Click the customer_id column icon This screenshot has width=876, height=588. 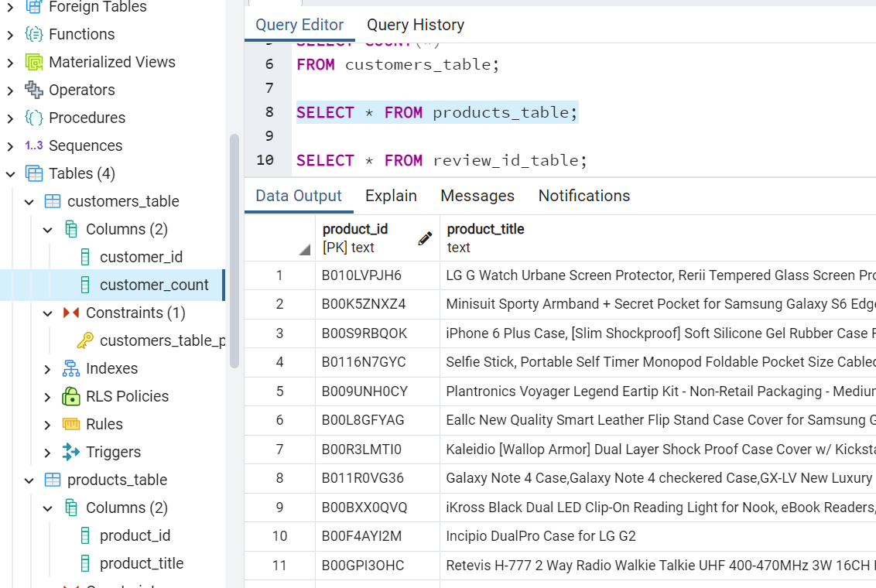pyautogui.click(x=85, y=258)
